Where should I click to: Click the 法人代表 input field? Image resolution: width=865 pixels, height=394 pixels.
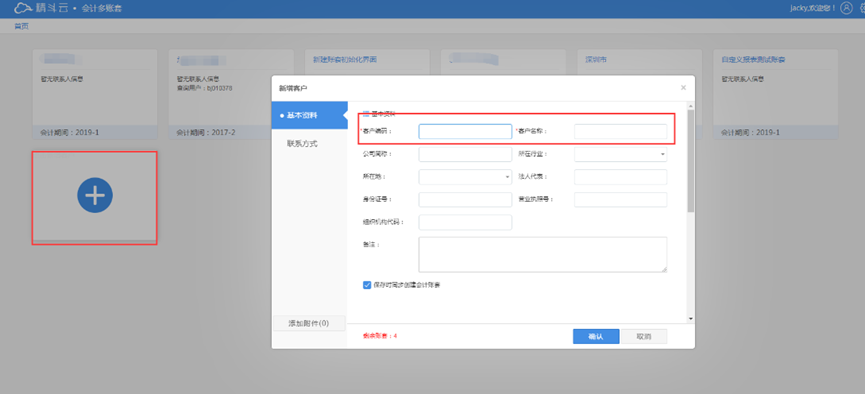621,177
